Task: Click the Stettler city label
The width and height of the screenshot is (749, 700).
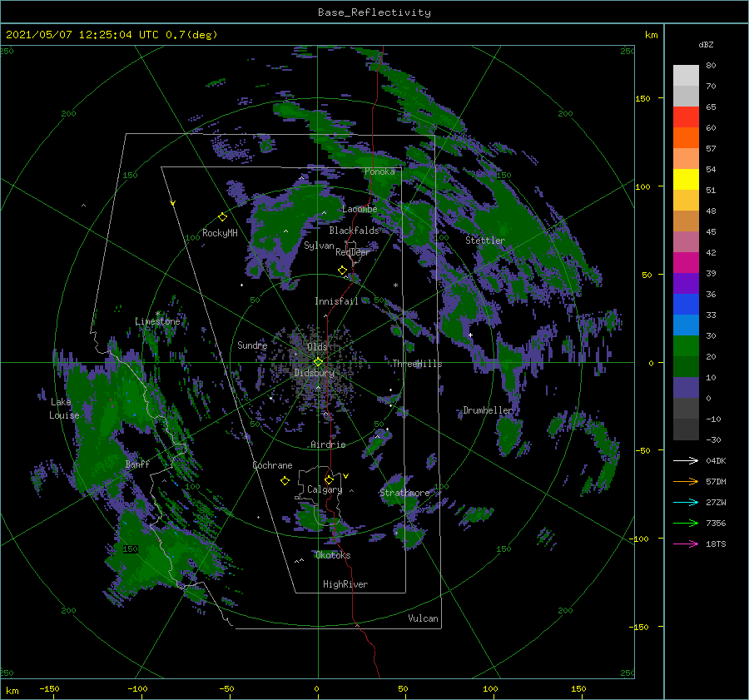Action: coord(485,241)
